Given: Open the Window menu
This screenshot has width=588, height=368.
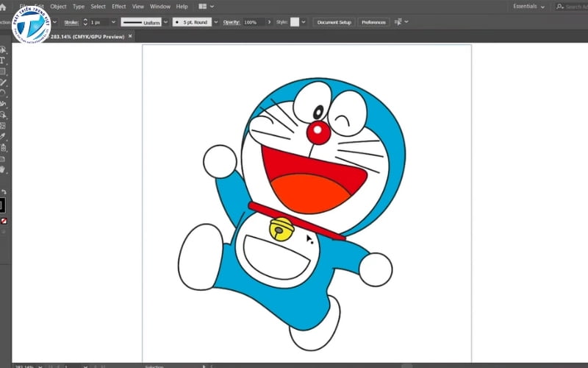Looking at the screenshot, I should tap(159, 7).
